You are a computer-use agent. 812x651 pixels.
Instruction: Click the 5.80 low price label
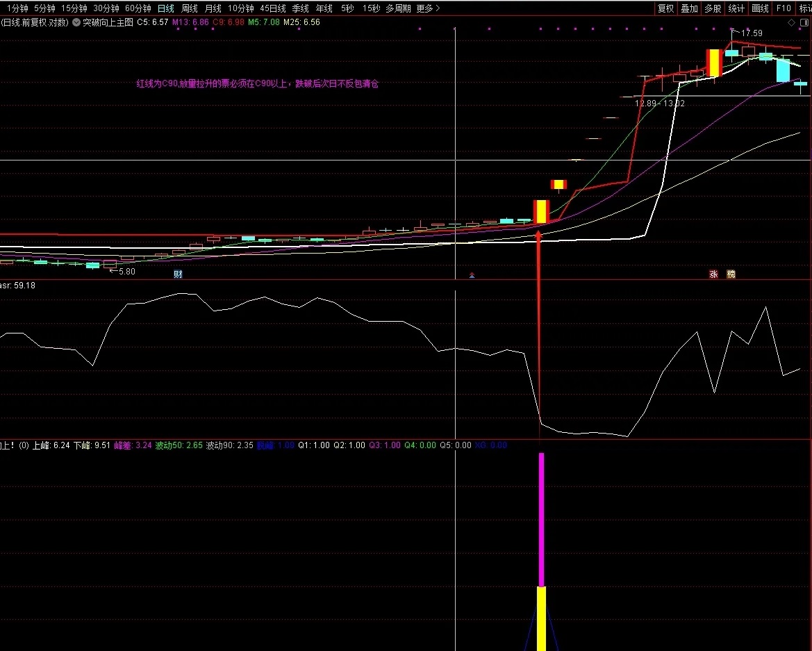pos(127,272)
